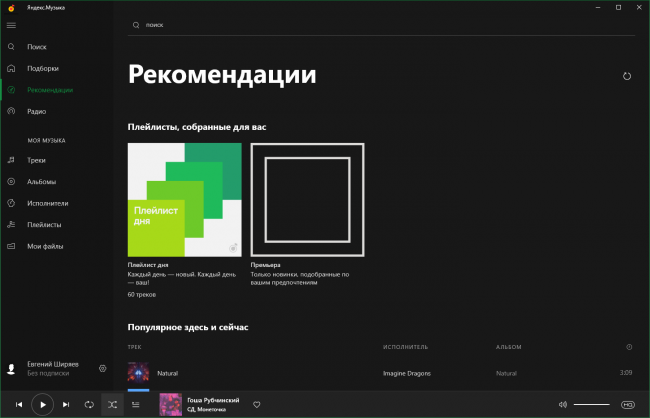Open the play queue list icon

[x=136, y=405]
